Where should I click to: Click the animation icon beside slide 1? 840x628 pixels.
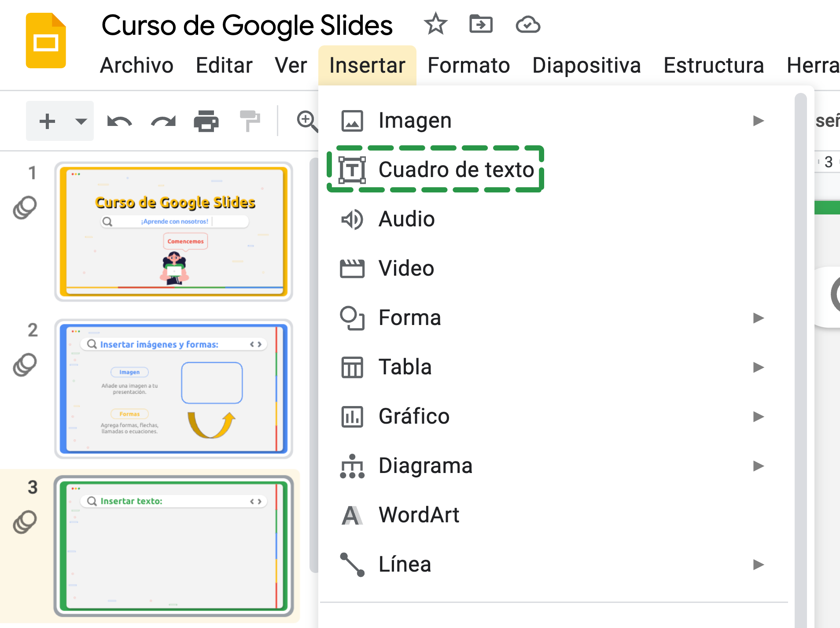[25, 207]
